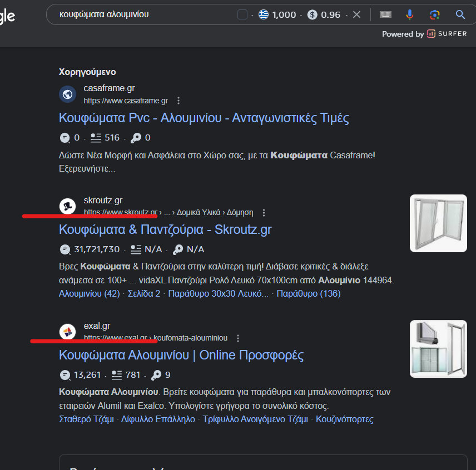Click the Σελίδα 2 sitelink
Screen dimensions: 476x470
144,293
